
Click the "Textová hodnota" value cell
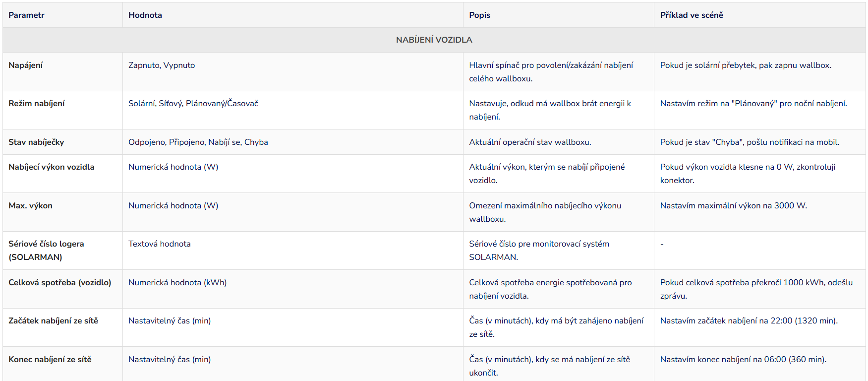tap(159, 244)
